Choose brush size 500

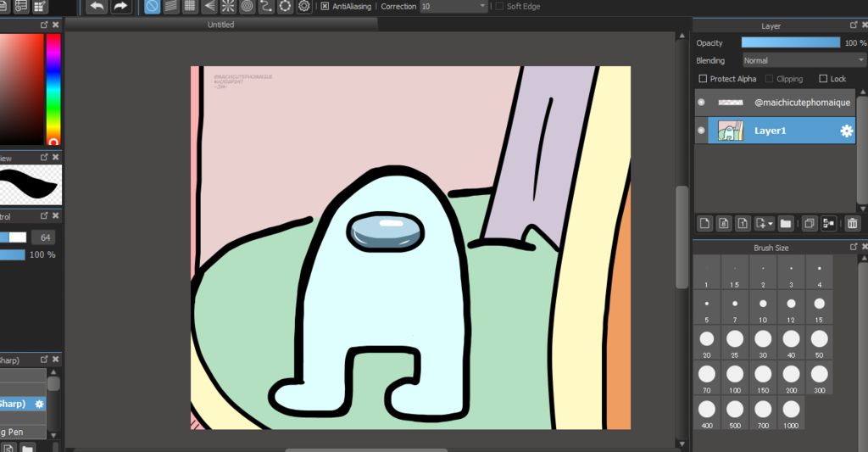pos(735,414)
